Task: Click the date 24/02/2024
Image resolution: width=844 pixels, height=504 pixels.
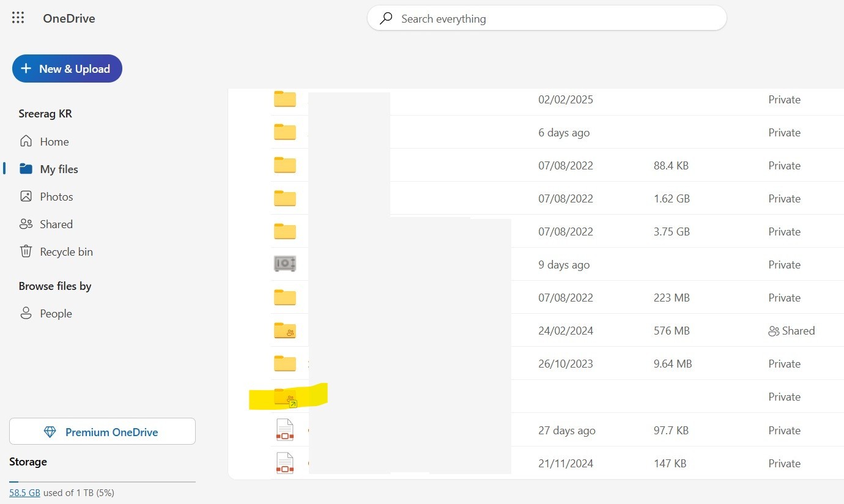Action: [x=566, y=330]
